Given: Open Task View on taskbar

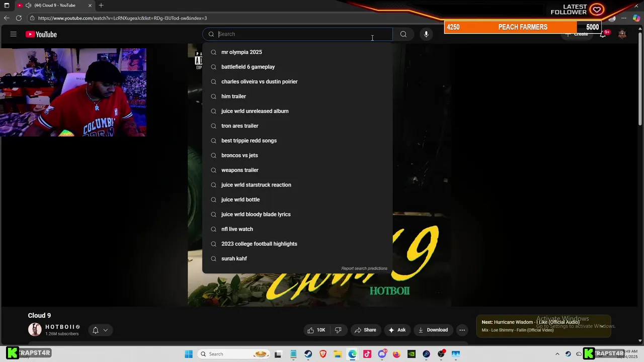Looking at the screenshot, I should (x=278, y=354).
